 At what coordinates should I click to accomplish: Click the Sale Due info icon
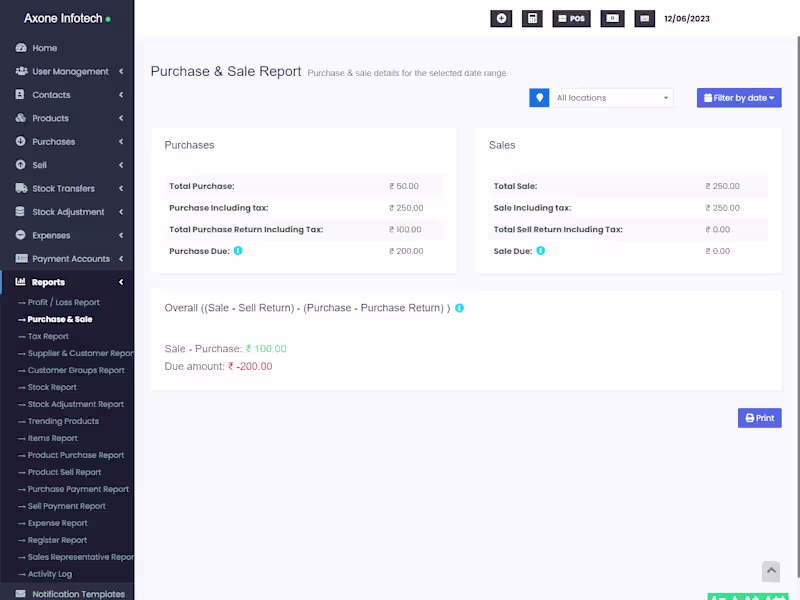click(541, 251)
